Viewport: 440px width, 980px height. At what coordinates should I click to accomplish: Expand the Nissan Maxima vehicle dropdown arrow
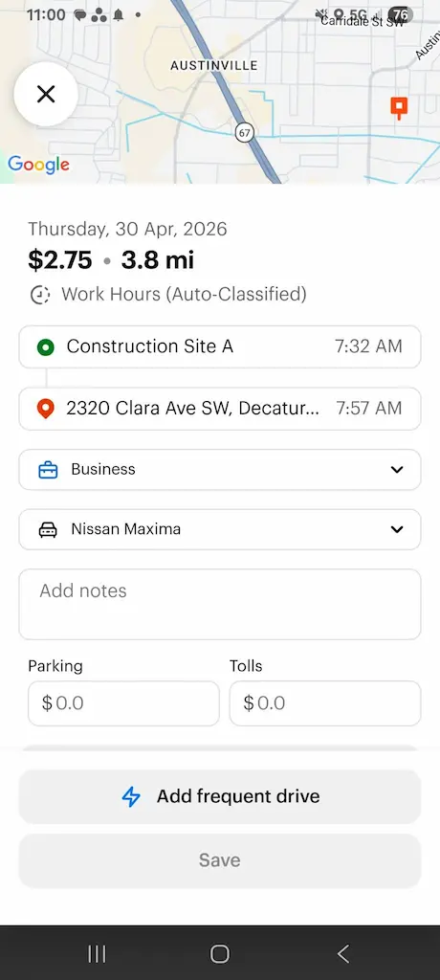coord(397,529)
